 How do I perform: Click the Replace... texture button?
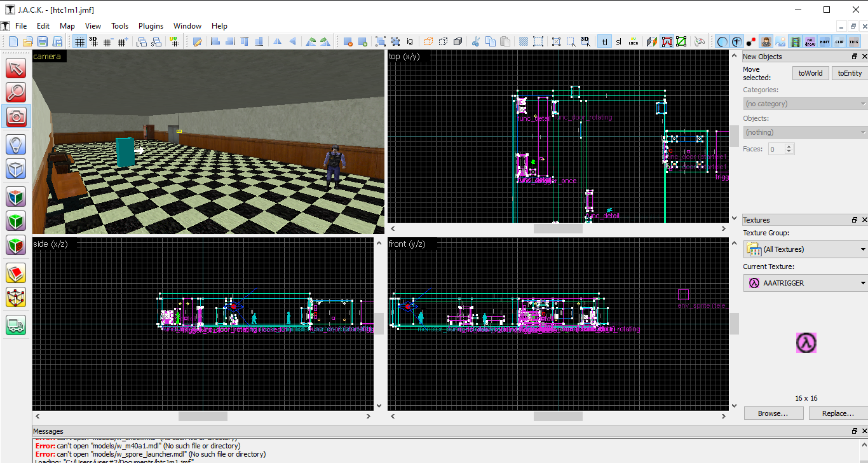tap(837, 413)
